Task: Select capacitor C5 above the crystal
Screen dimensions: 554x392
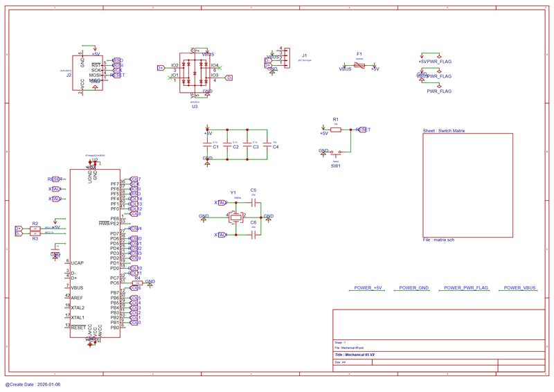Action: (x=253, y=203)
